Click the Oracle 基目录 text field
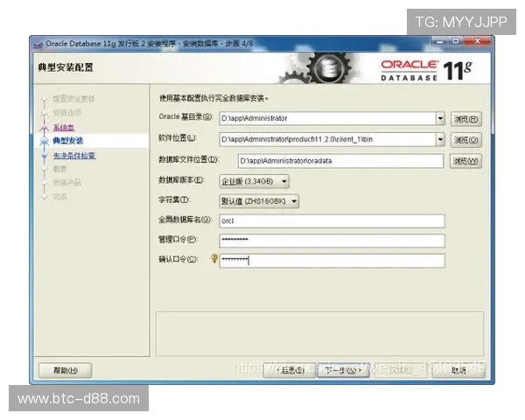The width and height of the screenshot is (525, 420). pyautogui.click(x=327, y=119)
